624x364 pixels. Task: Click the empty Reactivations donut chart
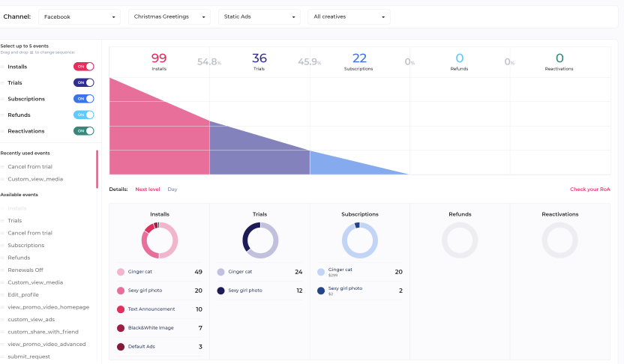pos(559,240)
